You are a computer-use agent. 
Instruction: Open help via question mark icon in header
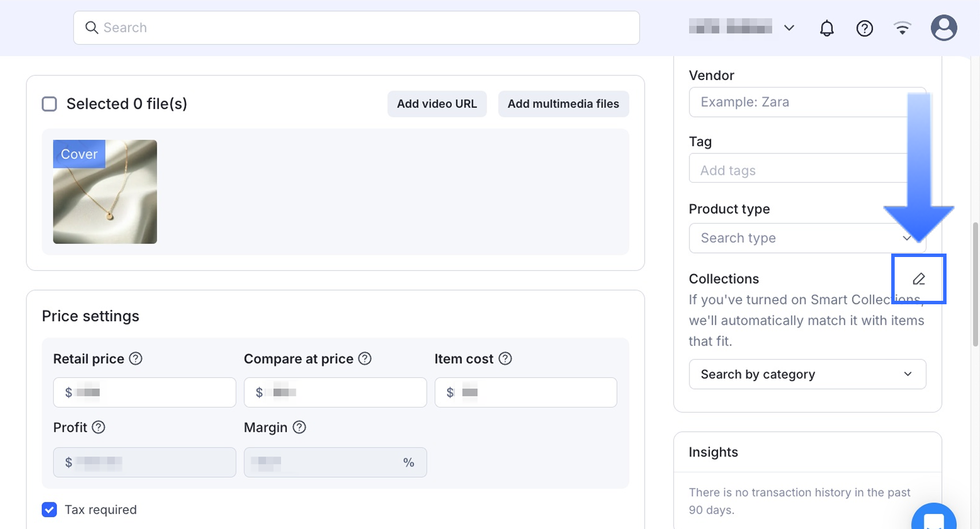pos(864,28)
